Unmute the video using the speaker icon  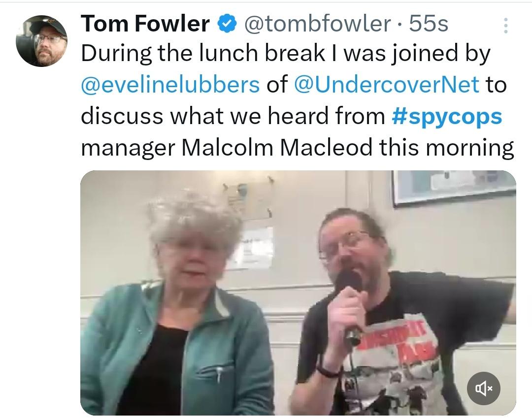(483, 388)
